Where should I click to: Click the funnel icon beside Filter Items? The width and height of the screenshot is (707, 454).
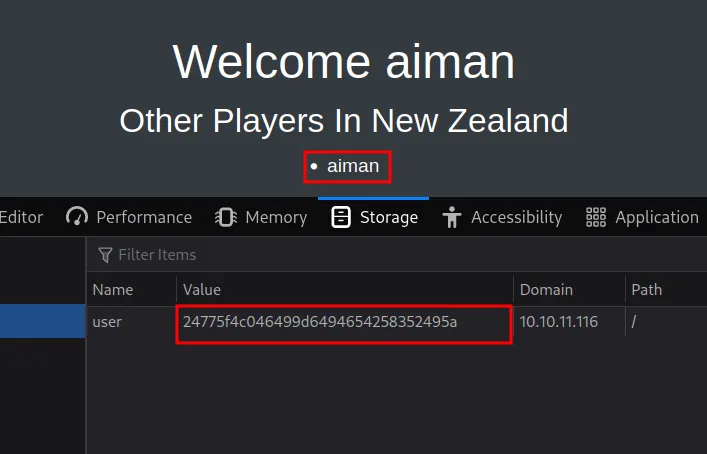click(x=104, y=255)
